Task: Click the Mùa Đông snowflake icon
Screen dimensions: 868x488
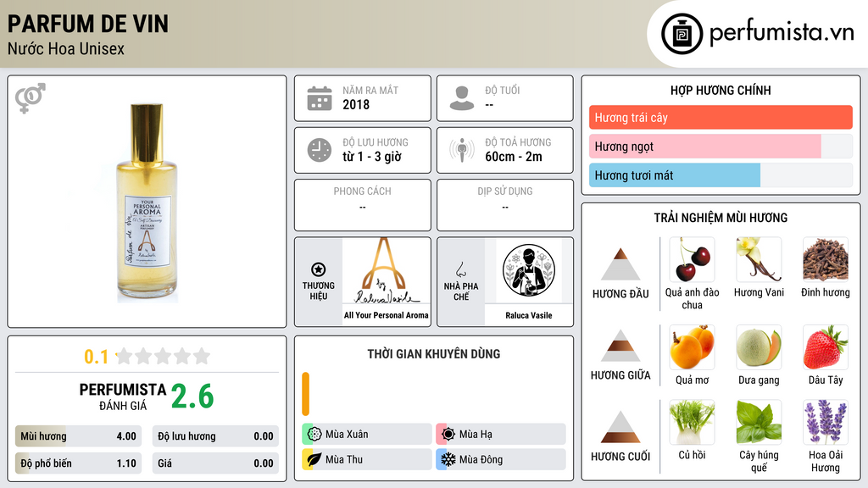Action: click(x=448, y=459)
